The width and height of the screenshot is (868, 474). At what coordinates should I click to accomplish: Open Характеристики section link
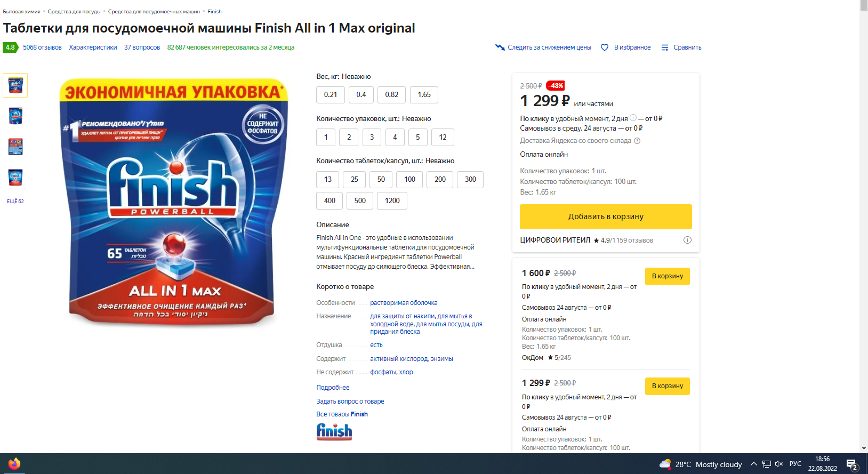pos(93,47)
